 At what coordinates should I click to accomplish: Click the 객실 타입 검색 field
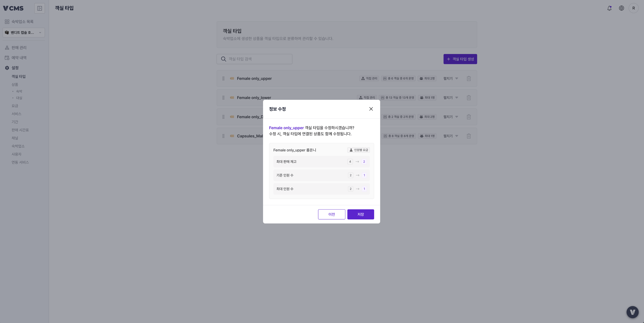coord(254,59)
